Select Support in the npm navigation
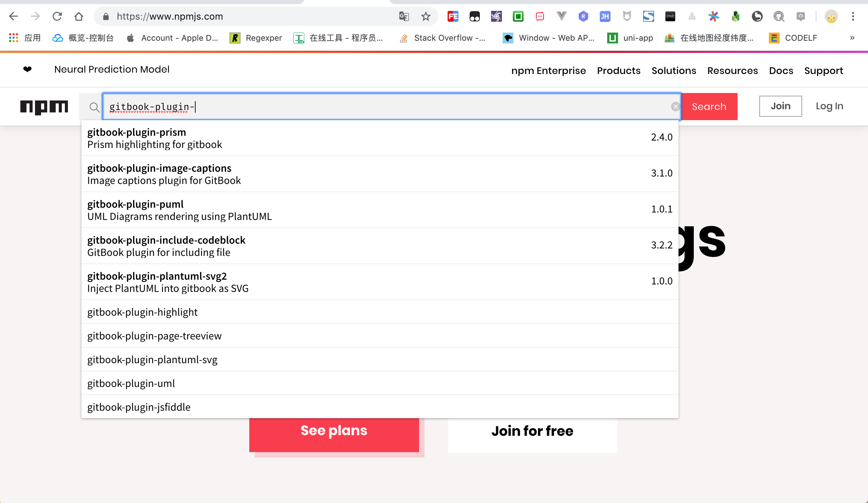Screen dimensions: 868x503 point(824,70)
